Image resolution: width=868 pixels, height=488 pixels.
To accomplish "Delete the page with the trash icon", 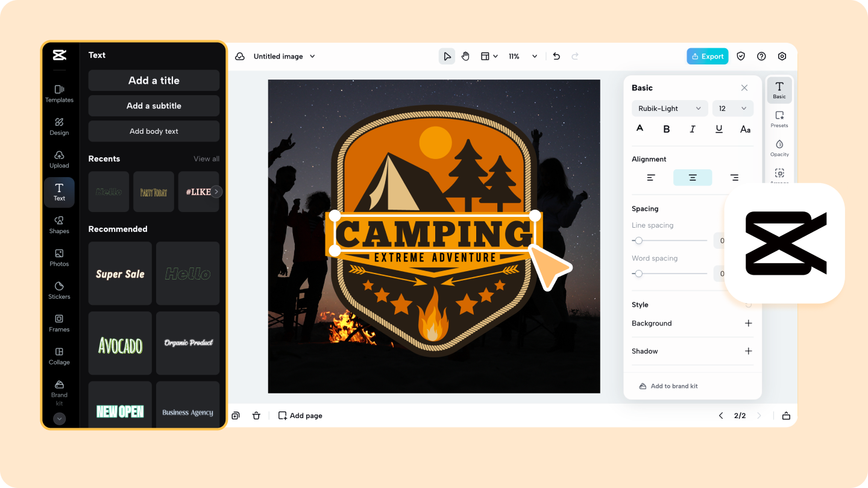I will pyautogui.click(x=256, y=416).
